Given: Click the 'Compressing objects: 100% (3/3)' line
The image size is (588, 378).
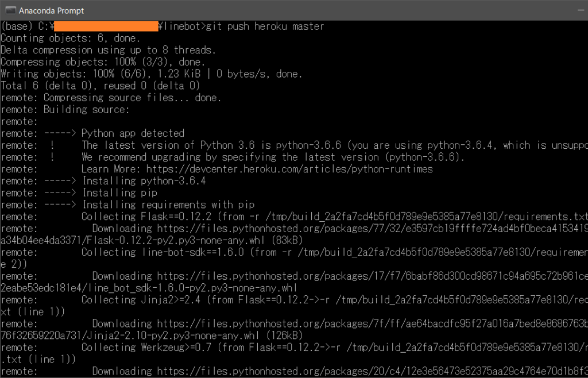Looking at the screenshot, I should click(103, 62).
